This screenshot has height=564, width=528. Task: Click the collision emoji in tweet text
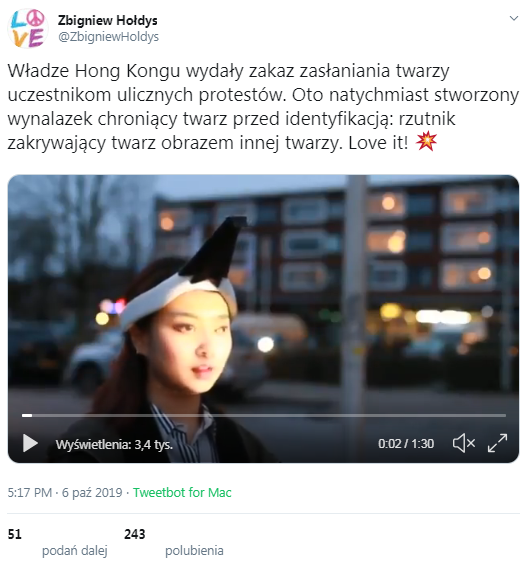coord(426,142)
